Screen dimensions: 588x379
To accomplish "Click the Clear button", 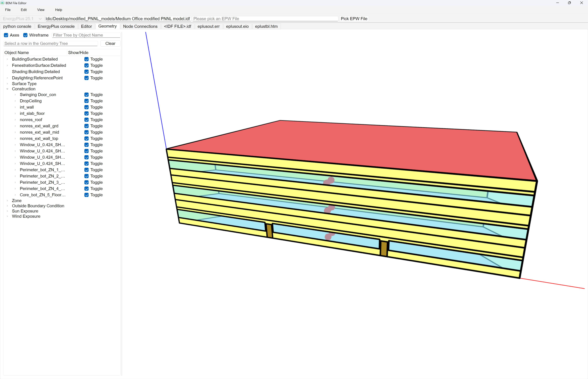I will [110, 44].
